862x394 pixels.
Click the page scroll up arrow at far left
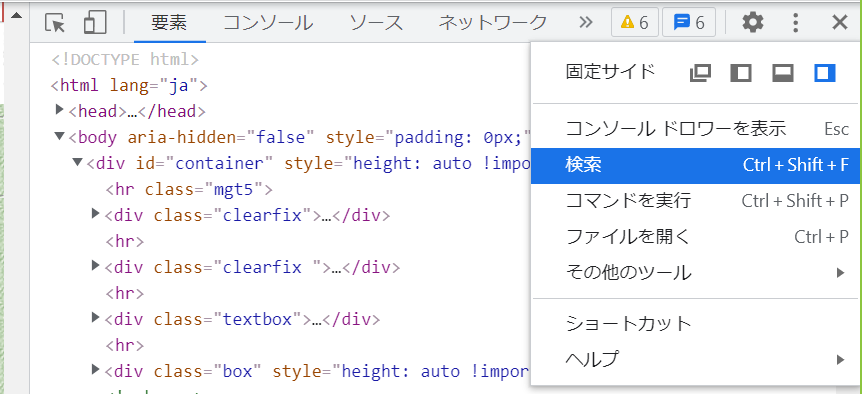coord(16,15)
